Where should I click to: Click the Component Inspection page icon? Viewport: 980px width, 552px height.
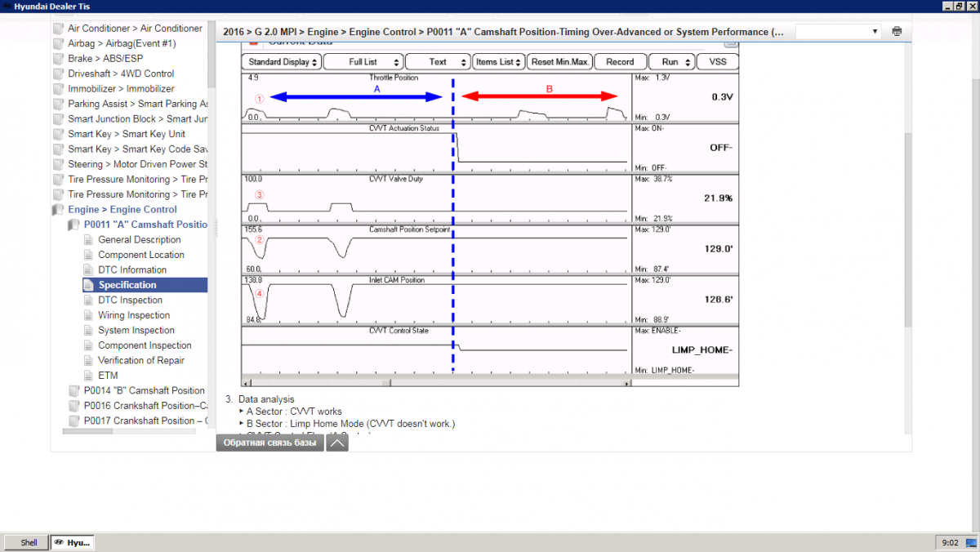click(89, 345)
